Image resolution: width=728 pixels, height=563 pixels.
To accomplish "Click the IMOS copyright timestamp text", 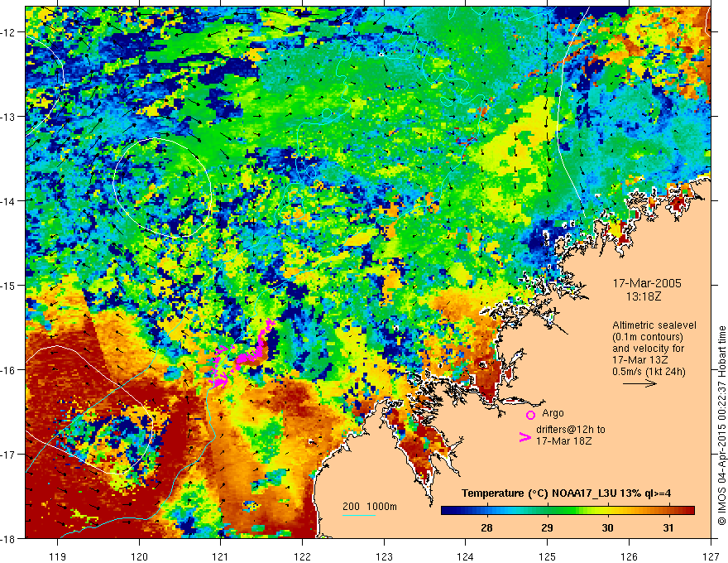I will (x=722, y=426).
